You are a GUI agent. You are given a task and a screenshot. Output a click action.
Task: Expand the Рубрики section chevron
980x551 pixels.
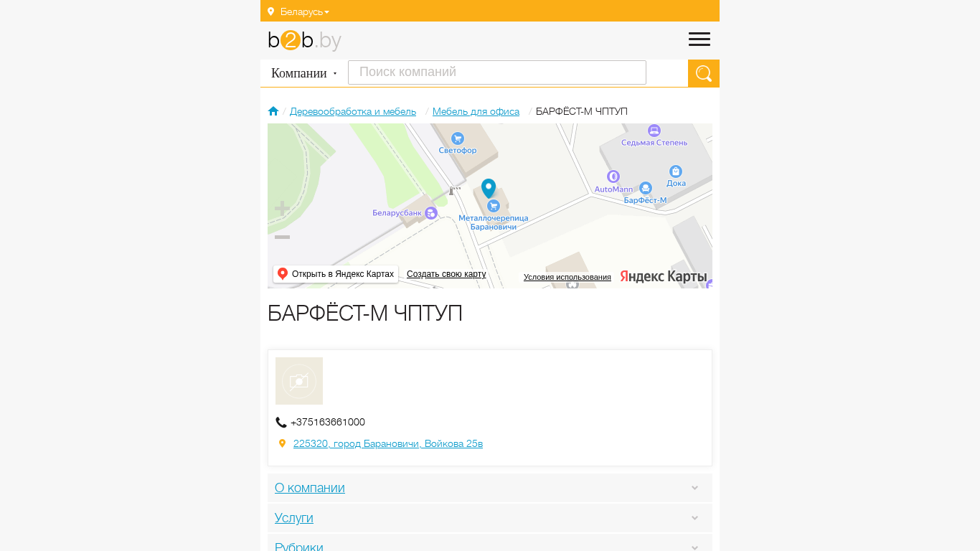click(694, 547)
